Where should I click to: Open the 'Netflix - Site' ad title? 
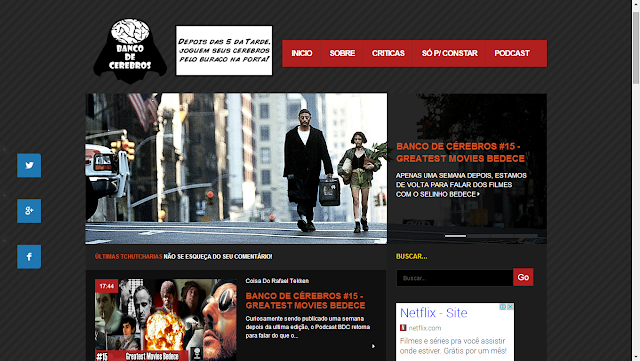433,313
